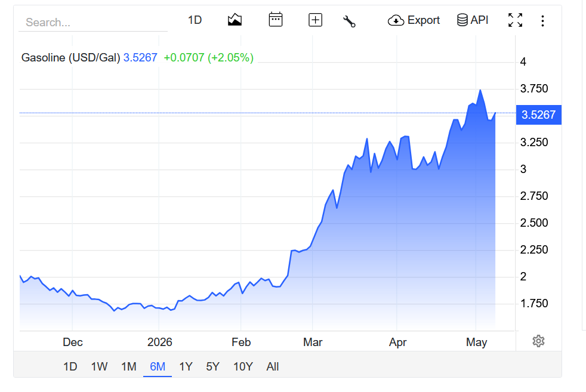The width and height of the screenshot is (586, 392).
Task: Show the 10Y price history
Action: coord(243,366)
